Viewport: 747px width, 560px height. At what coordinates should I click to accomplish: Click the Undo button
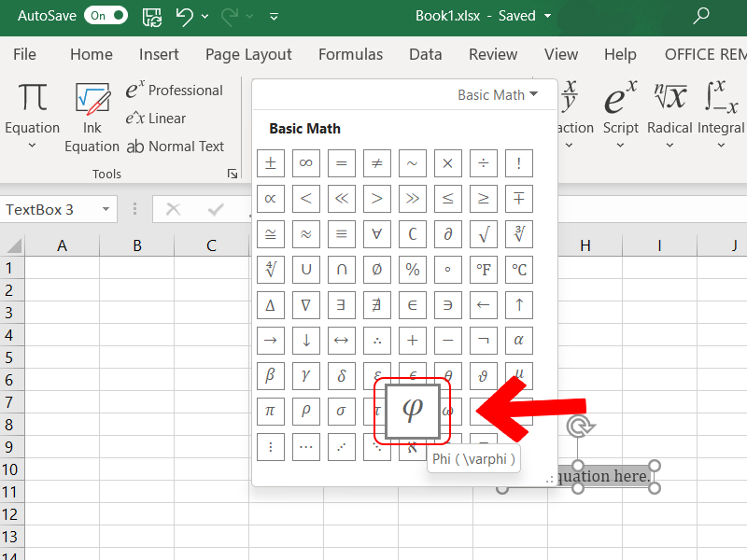185,16
